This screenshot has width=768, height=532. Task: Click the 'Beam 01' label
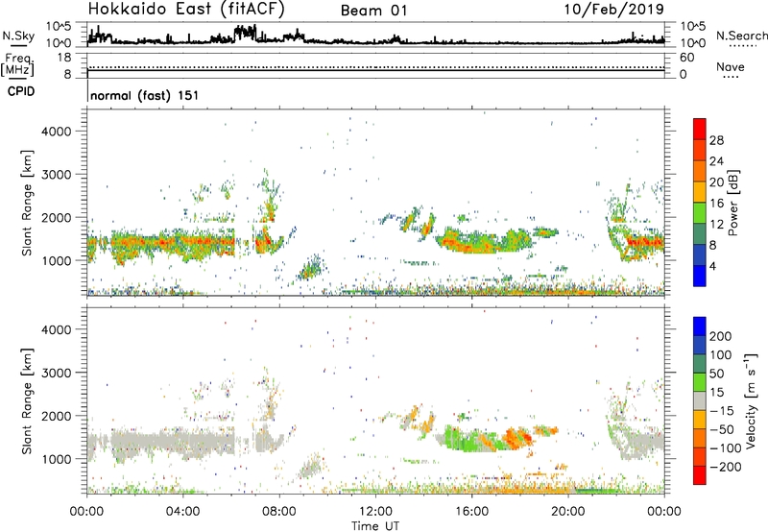click(373, 11)
